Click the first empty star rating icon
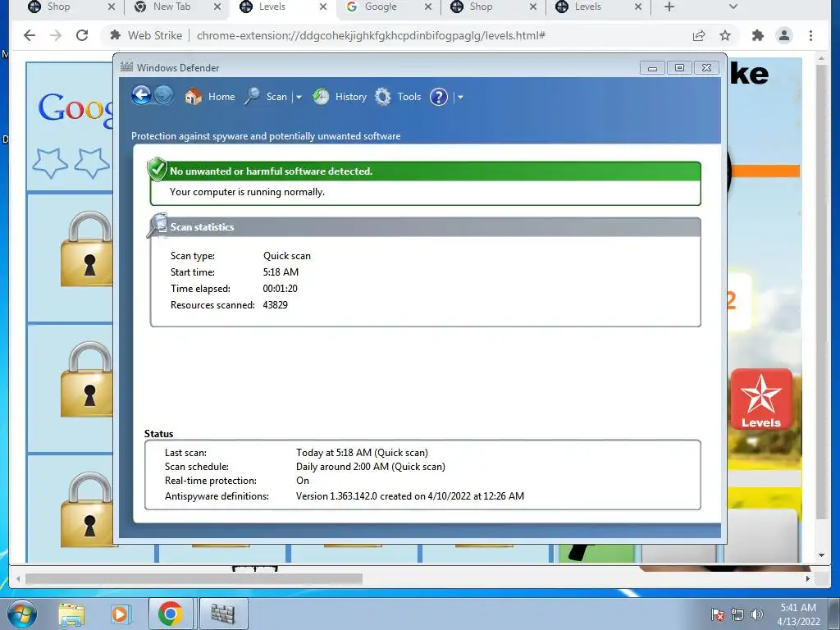 50,162
